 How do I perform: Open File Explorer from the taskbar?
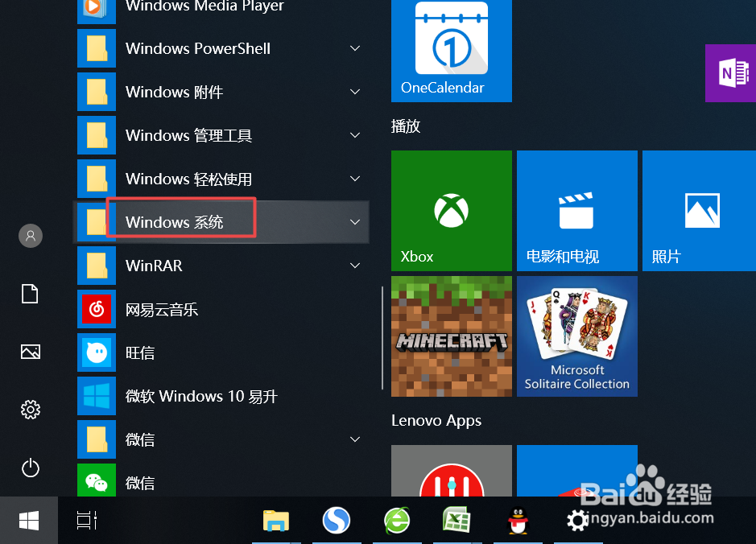276,521
